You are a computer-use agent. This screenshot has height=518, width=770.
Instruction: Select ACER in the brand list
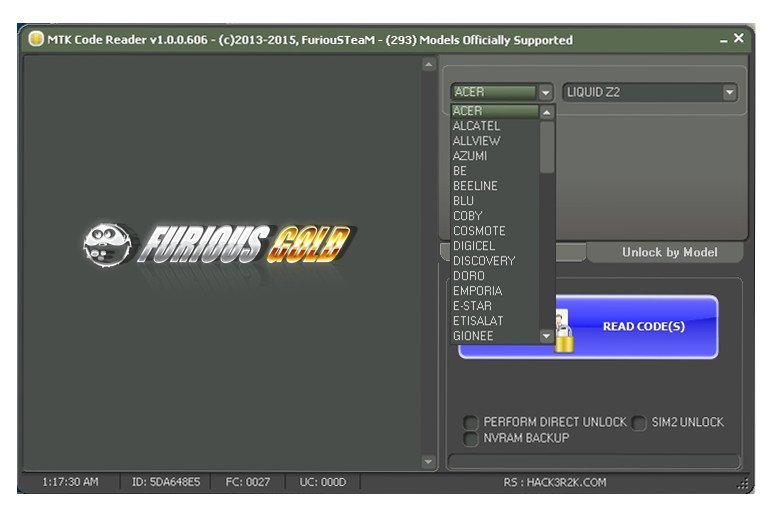(x=495, y=111)
